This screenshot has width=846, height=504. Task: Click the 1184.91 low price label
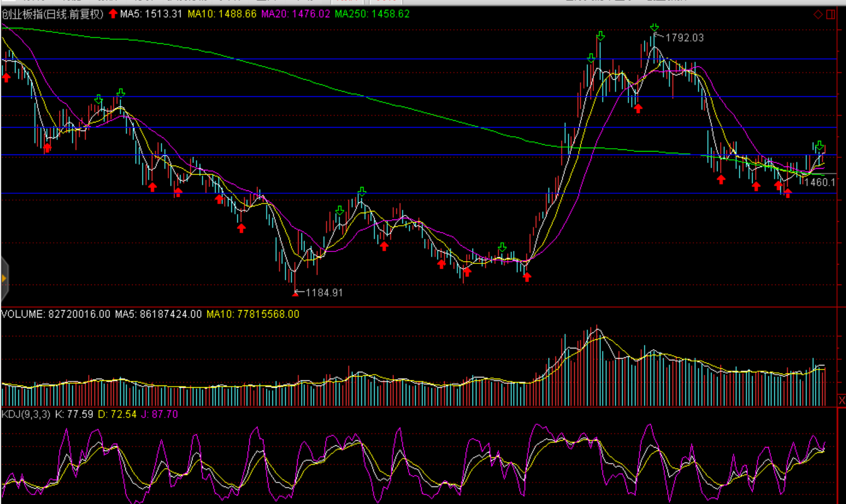pyautogui.click(x=324, y=292)
